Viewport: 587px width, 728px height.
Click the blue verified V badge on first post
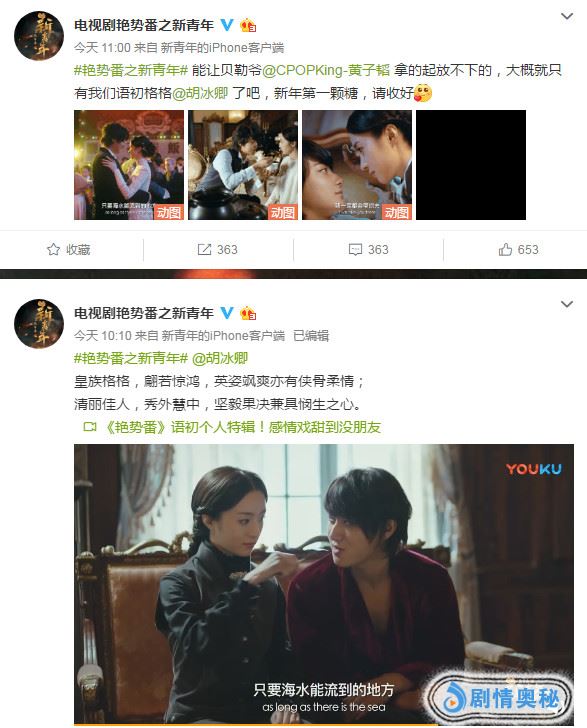click(227, 25)
